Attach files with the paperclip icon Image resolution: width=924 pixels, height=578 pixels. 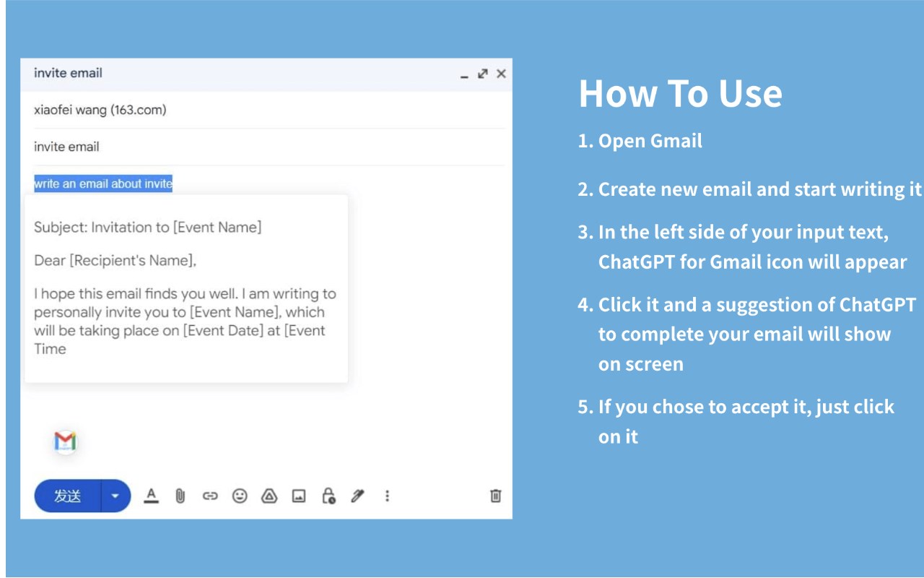pyautogui.click(x=180, y=496)
